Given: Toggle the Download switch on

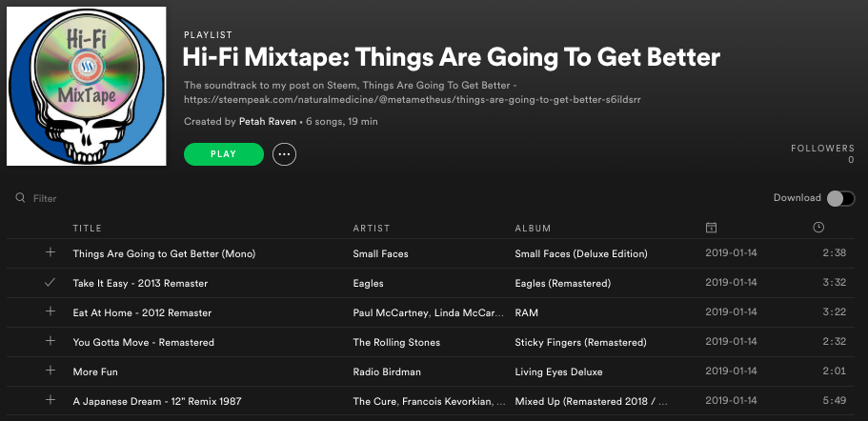Looking at the screenshot, I should click(840, 199).
